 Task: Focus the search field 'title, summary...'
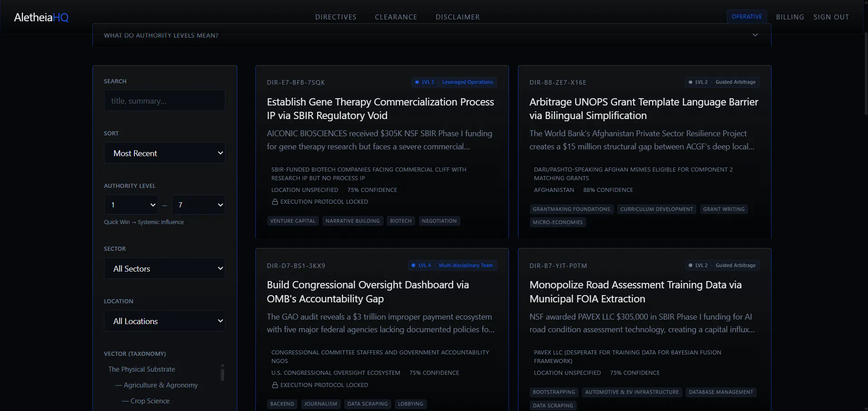coord(164,100)
